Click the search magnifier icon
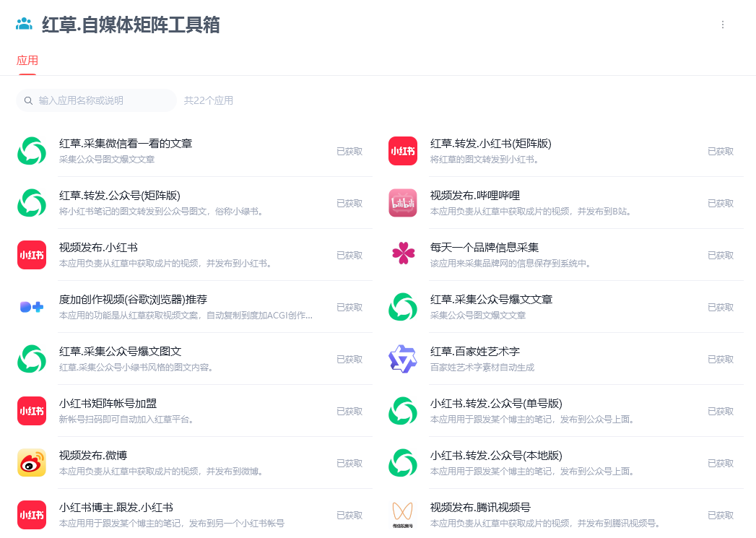The width and height of the screenshot is (756, 538). pyautogui.click(x=28, y=101)
